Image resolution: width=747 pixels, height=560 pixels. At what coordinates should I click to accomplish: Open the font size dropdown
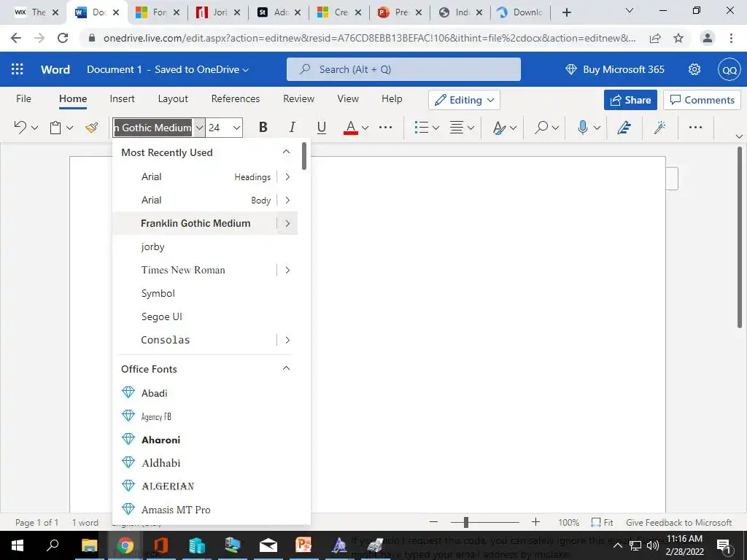tap(236, 128)
